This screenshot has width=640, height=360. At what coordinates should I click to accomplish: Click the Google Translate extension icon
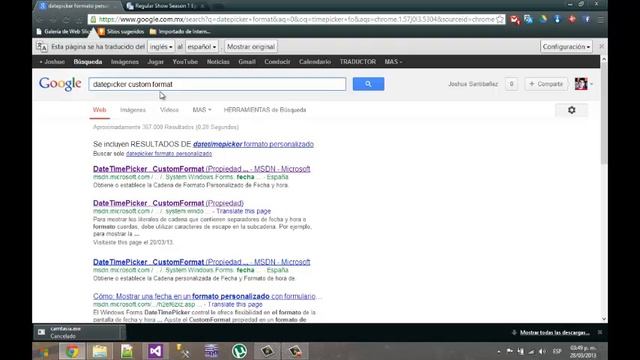(529, 20)
